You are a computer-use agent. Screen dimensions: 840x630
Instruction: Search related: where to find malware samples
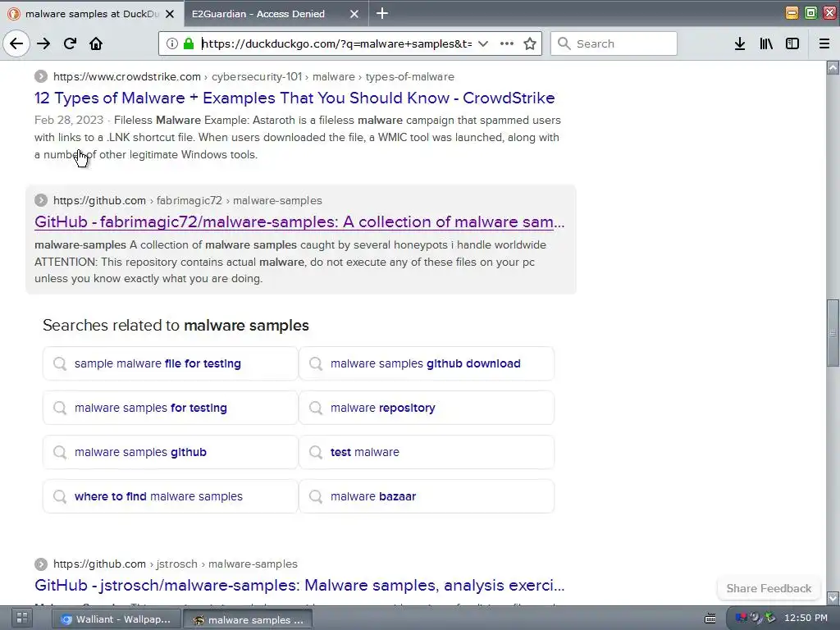(x=171, y=496)
